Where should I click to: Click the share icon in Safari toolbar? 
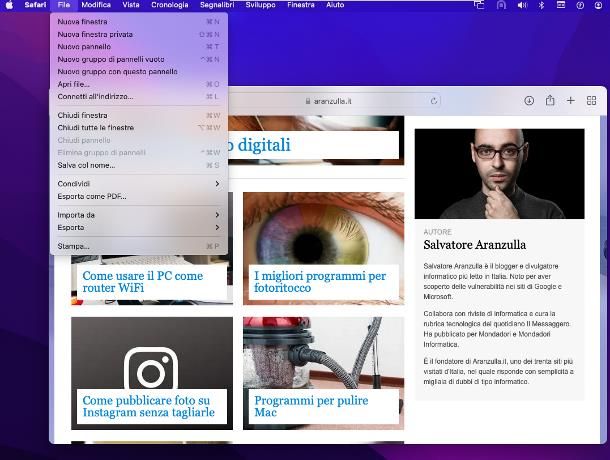pyautogui.click(x=550, y=100)
